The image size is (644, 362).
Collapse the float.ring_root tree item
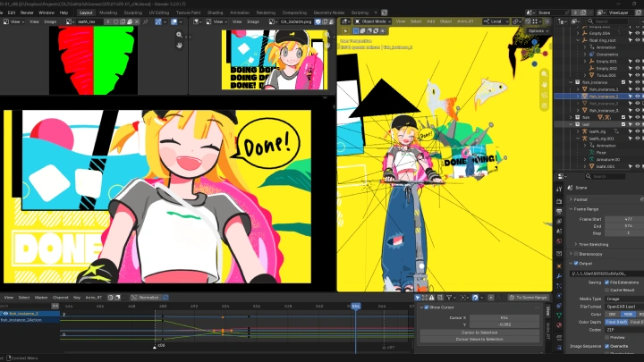click(578, 40)
